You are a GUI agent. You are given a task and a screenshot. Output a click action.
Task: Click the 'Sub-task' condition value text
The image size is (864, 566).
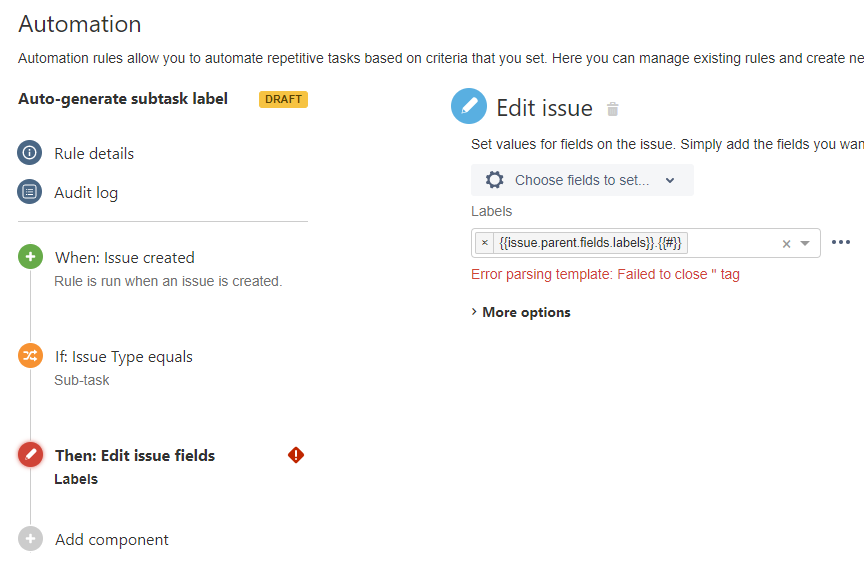[x=82, y=380]
